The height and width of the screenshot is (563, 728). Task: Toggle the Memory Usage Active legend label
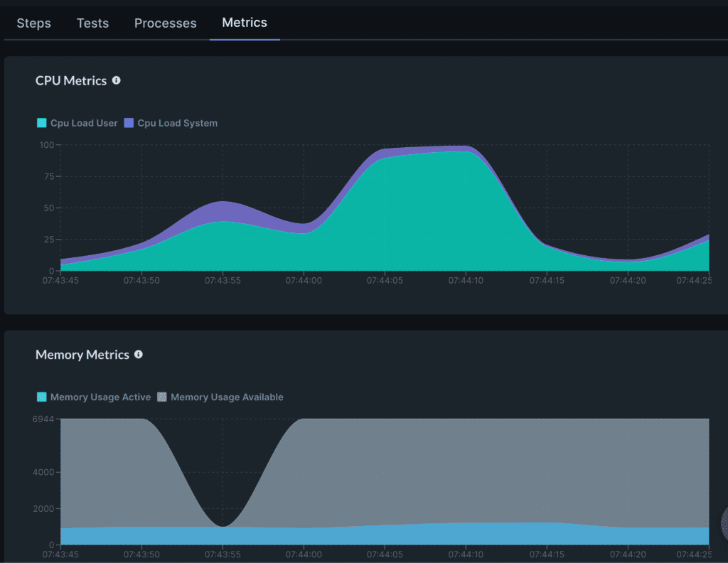point(100,397)
